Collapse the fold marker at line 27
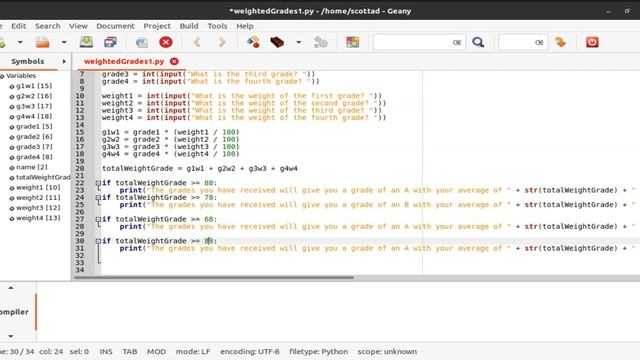Screen dimensions: 640x360 pyautogui.click(x=98, y=219)
